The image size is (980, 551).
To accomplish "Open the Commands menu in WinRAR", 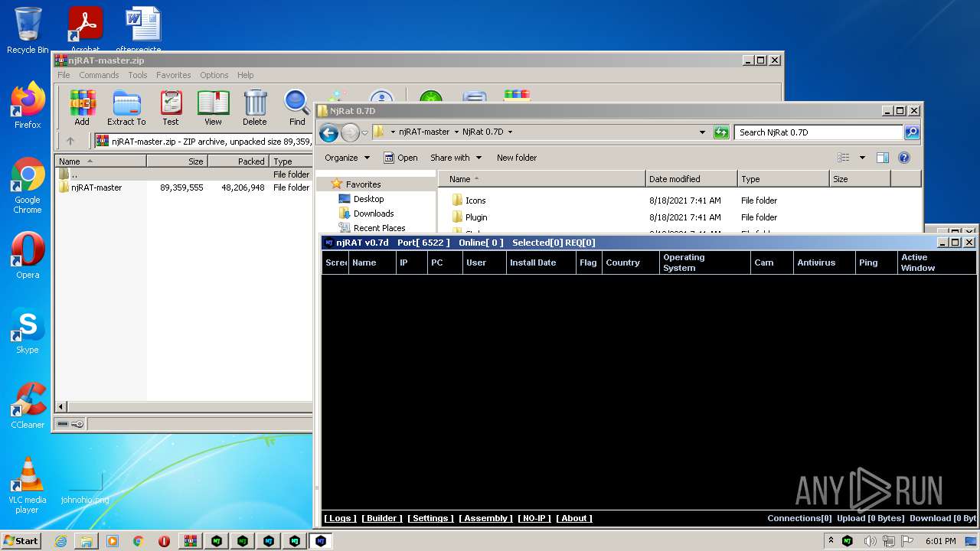I will click(x=99, y=75).
